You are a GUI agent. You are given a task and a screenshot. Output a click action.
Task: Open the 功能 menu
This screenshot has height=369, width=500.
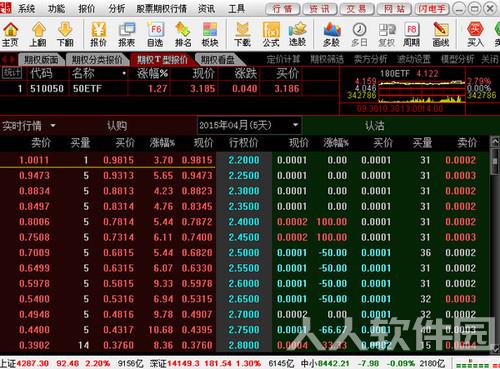56,9
